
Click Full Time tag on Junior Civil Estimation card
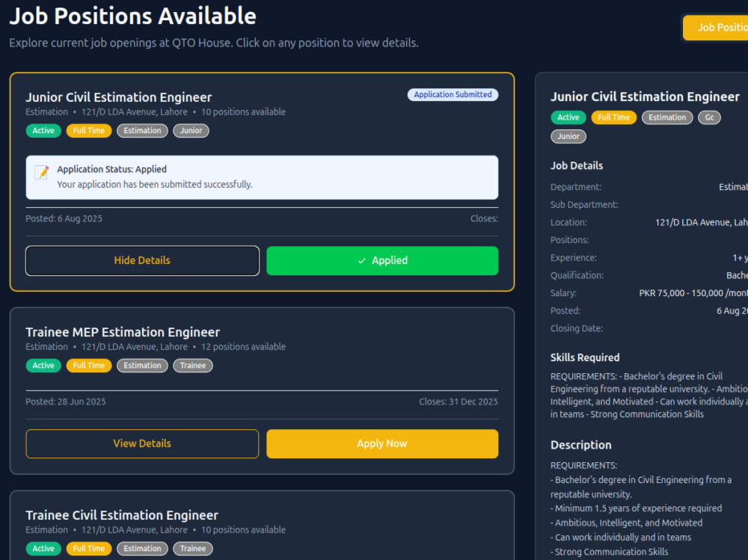tap(89, 131)
